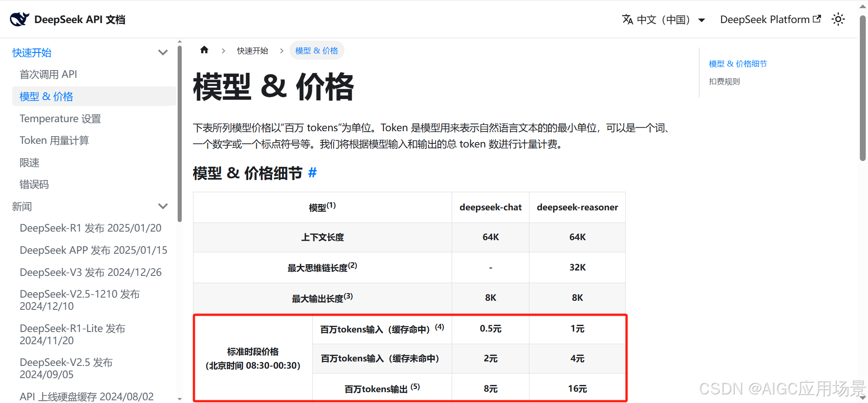The height and width of the screenshot is (403, 868).
Task: Collapse the 新闻 sidebar section chevron
Action: point(163,206)
